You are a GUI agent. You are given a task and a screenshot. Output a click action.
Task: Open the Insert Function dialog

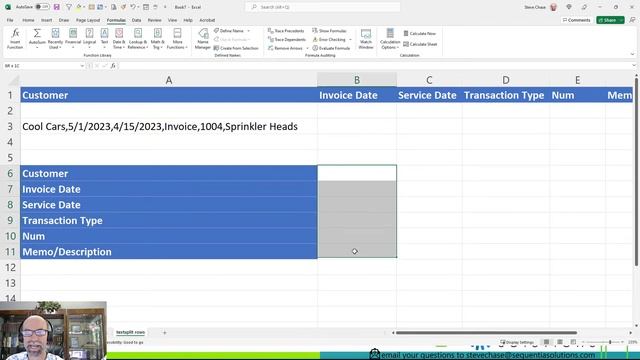15,39
